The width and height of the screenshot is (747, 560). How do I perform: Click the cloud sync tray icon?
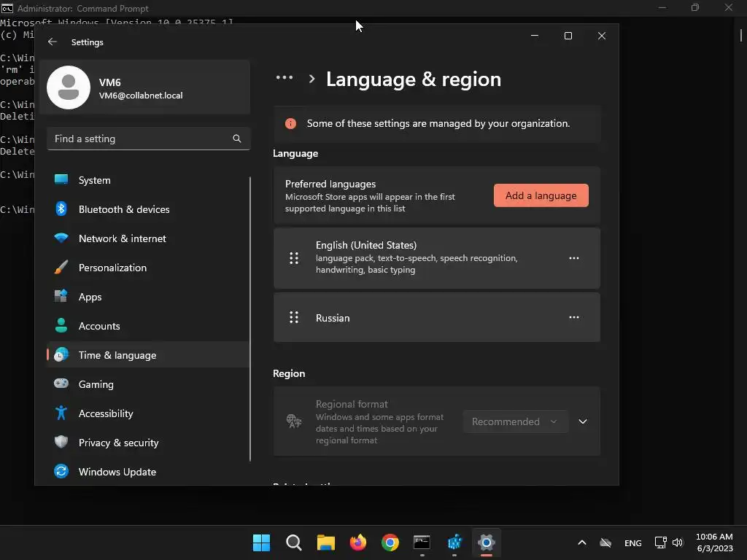(x=605, y=542)
